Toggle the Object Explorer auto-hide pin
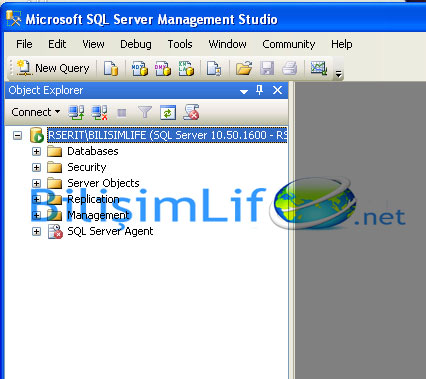Image resolution: width=426 pixels, height=379 pixels. click(x=259, y=90)
